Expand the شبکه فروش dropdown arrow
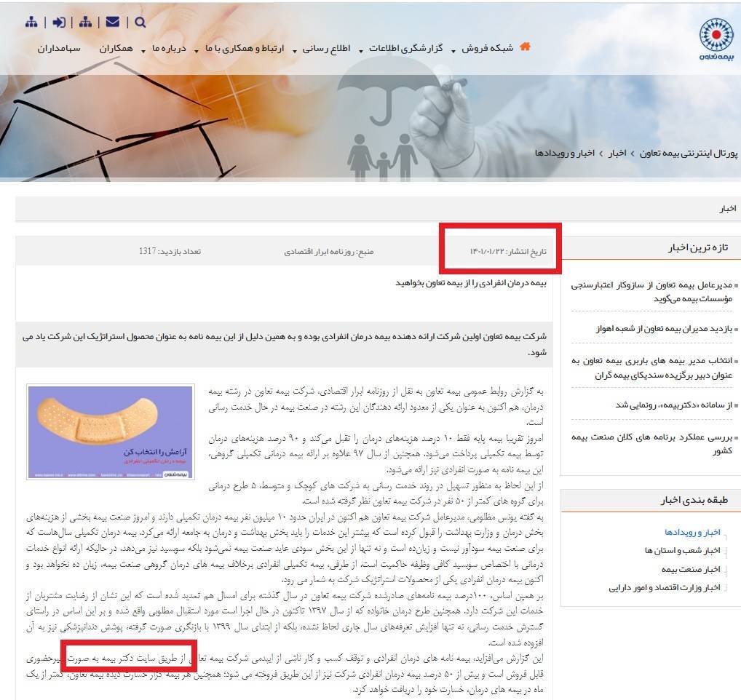The image size is (741, 700). (x=453, y=50)
